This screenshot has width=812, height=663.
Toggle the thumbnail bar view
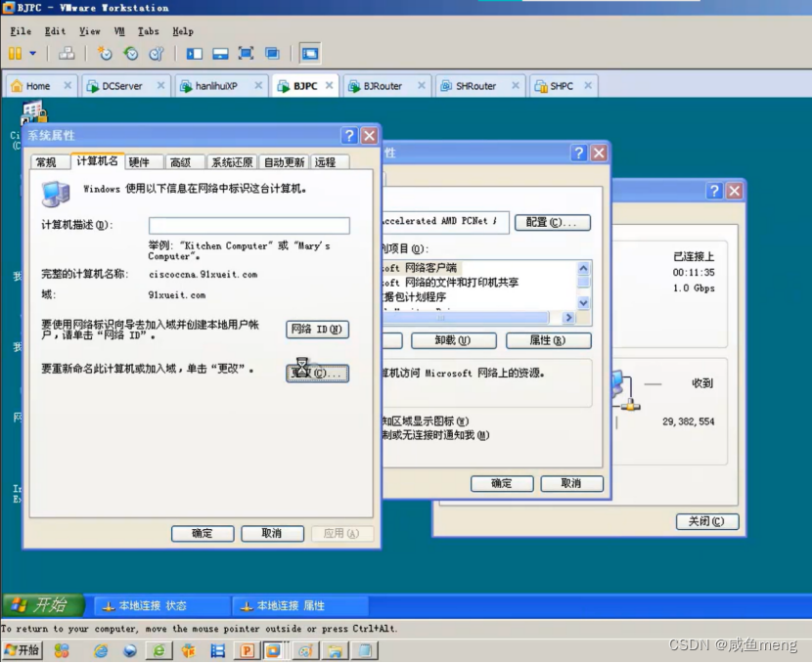220,54
